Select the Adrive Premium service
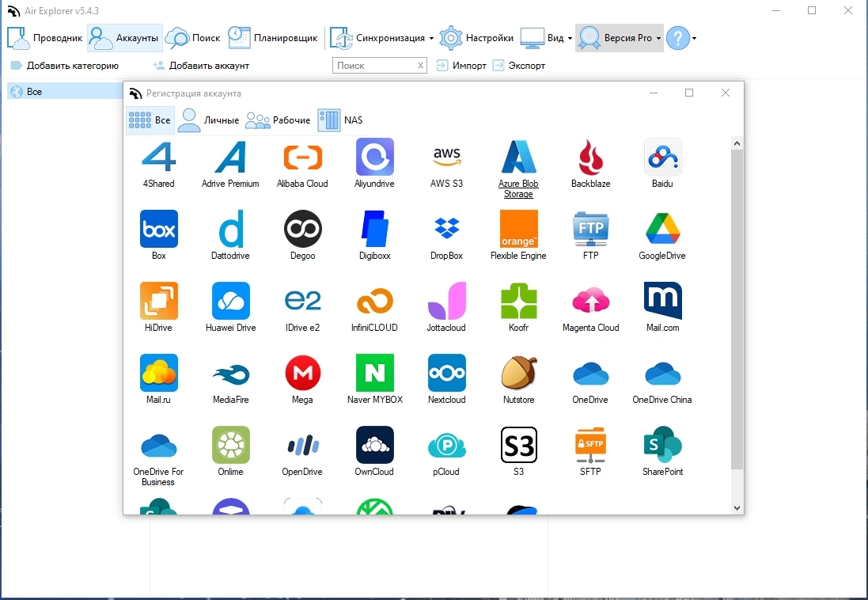The image size is (868, 600). [230, 158]
